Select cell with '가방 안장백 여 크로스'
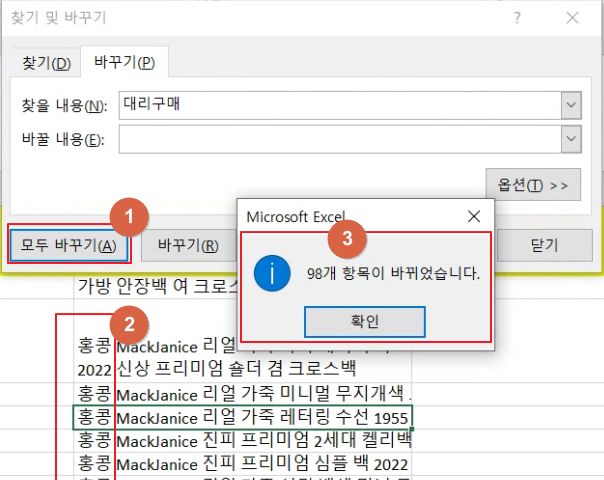Image resolution: width=604 pixels, height=480 pixels. click(x=156, y=286)
